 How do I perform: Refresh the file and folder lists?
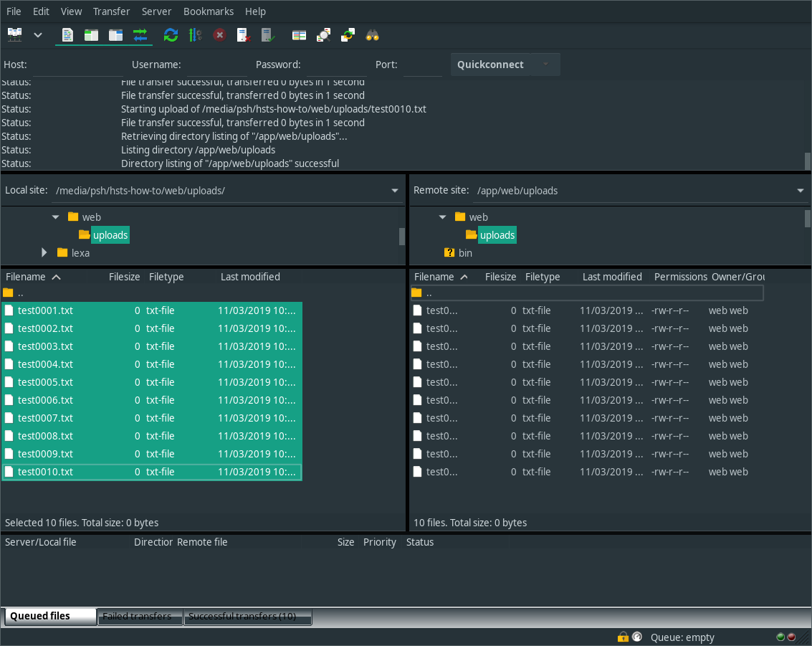(171, 34)
